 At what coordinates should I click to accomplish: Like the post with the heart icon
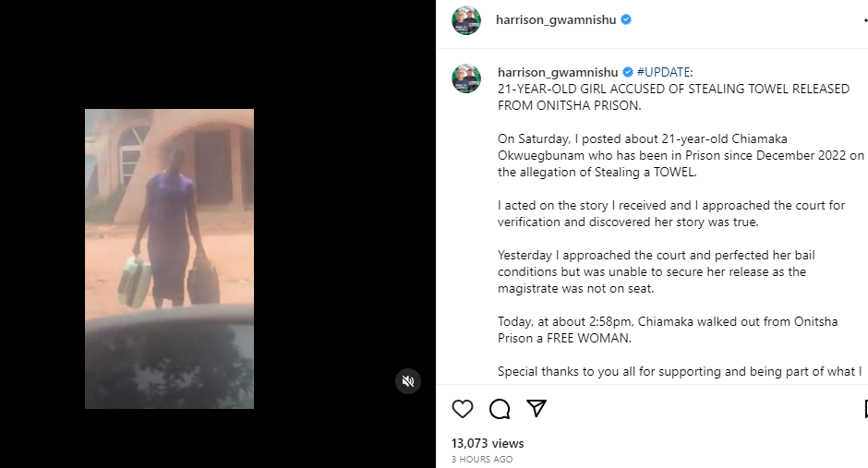463,409
